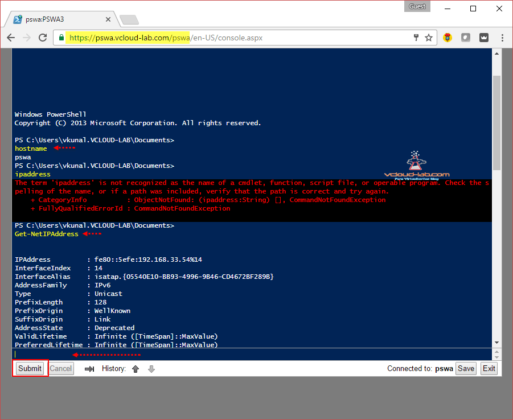Click the 'InterfaceAlias' property label
Viewport: 513px width, 420px height.
(43, 277)
